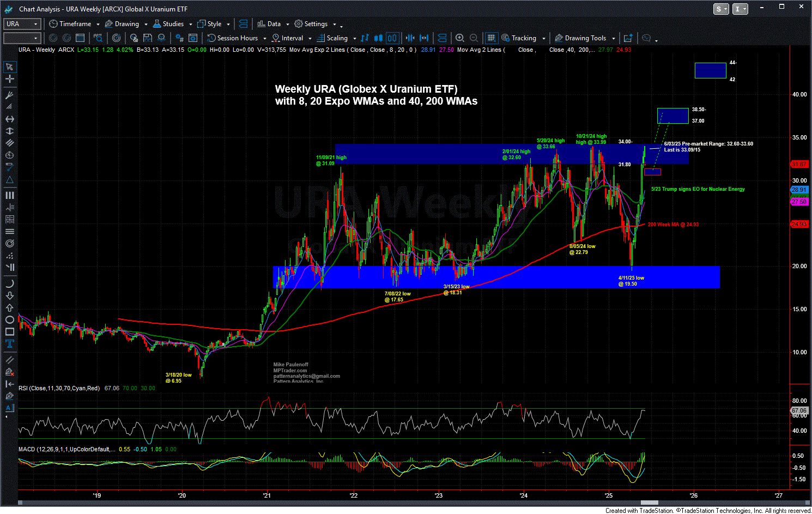
Task: Click the zoom out magnifier icon
Action: pos(474,38)
